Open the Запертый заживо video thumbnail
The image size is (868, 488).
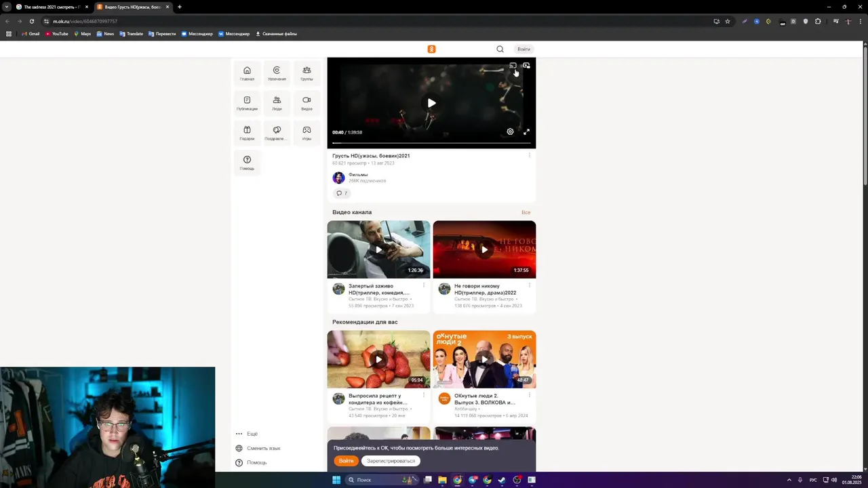pos(378,249)
